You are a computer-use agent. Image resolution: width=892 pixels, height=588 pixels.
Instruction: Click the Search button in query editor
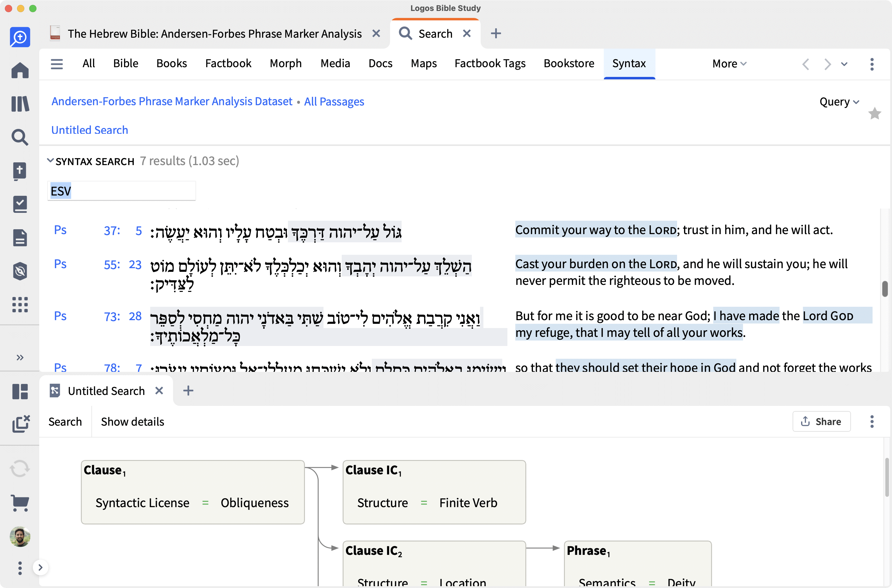65,422
